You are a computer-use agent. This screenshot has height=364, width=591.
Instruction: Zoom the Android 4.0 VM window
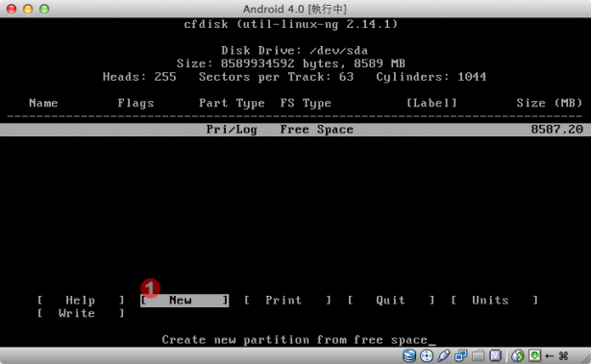pyautogui.click(x=44, y=9)
